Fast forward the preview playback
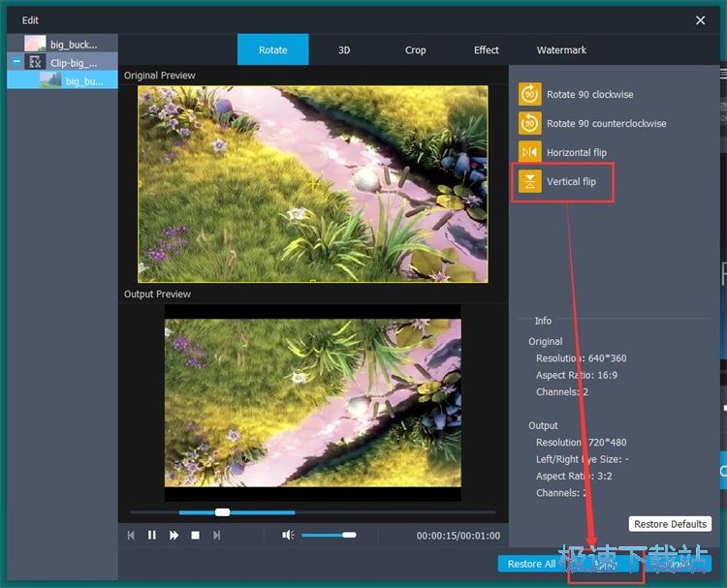This screenshot has height=588, width=727. pyautogui.click(x=174, y=535)
